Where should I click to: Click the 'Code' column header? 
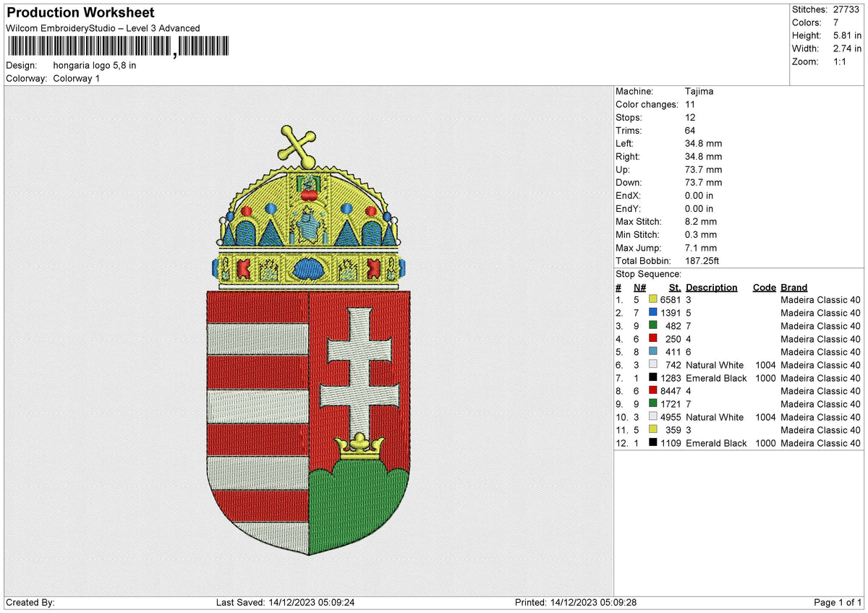point(764,288)
